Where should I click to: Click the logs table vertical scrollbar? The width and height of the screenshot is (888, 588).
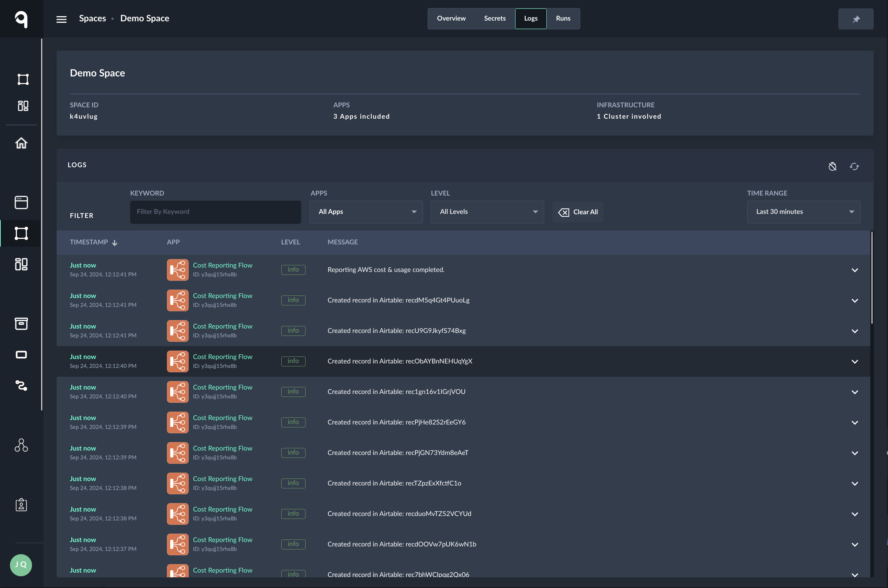[x=871, y=277]
